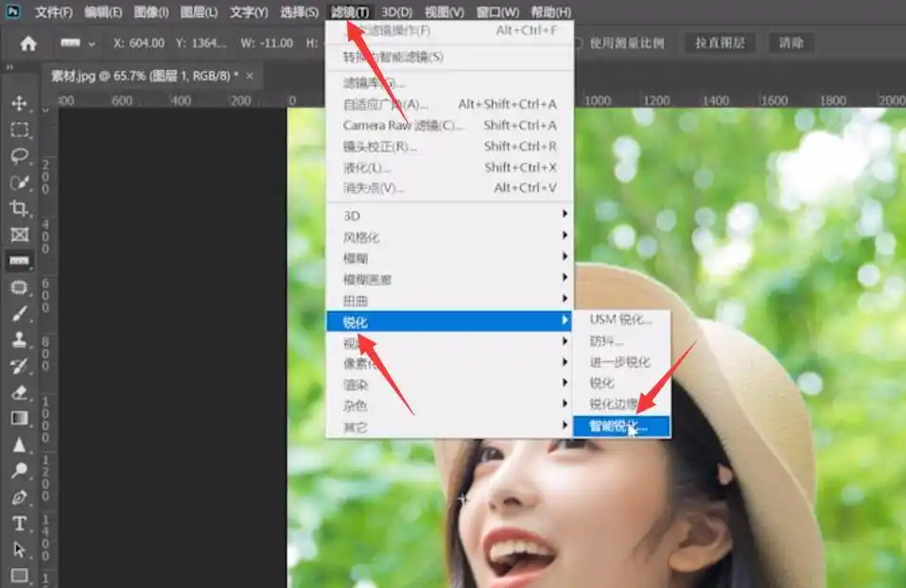Click the 清除 button
This screenshot has height=588, width=906.
791,43
